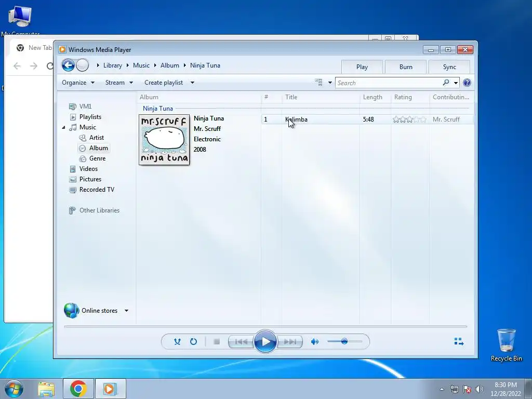Click in the Search box
This screenshot has width=532, height=399.
389,83
